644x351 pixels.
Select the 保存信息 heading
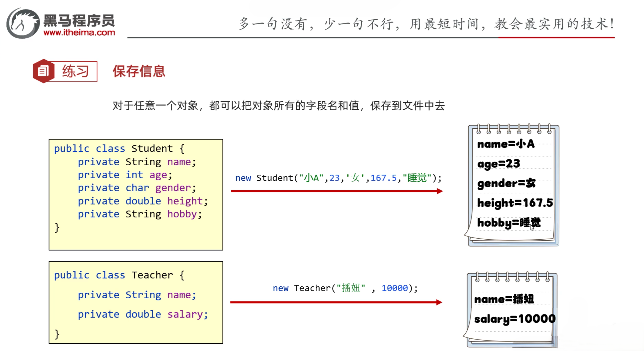tap(139, 71)
